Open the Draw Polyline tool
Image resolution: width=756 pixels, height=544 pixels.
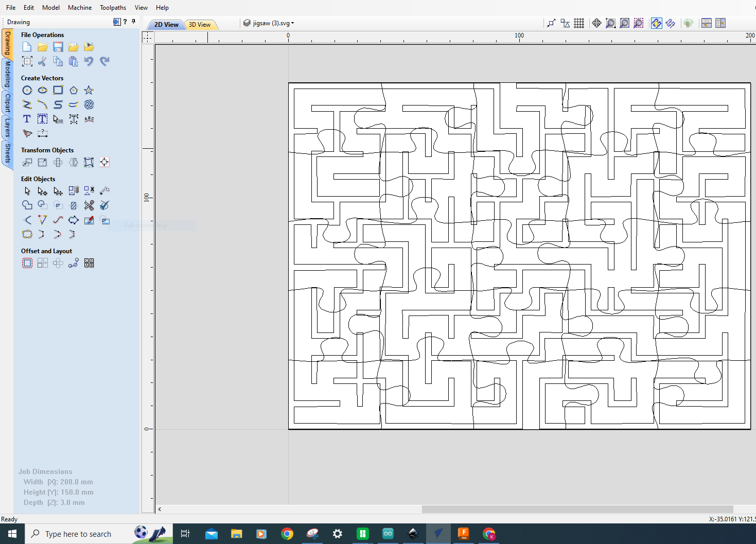click(27, 104)
